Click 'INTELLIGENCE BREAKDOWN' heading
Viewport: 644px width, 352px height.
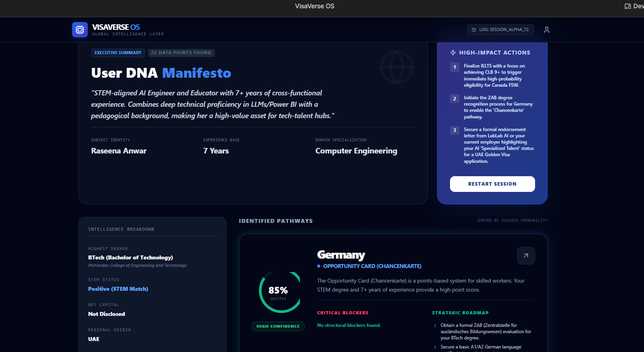click(121, 230)
